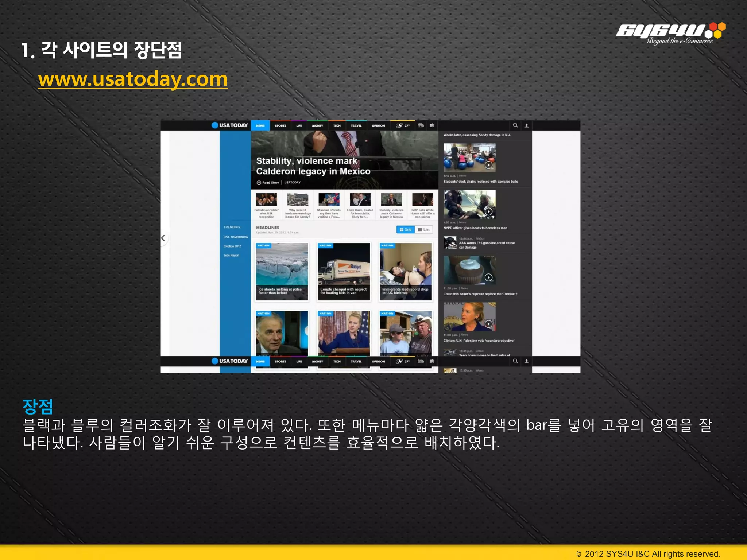Open Students' desk chairs replaced with exercise balls

481,182
